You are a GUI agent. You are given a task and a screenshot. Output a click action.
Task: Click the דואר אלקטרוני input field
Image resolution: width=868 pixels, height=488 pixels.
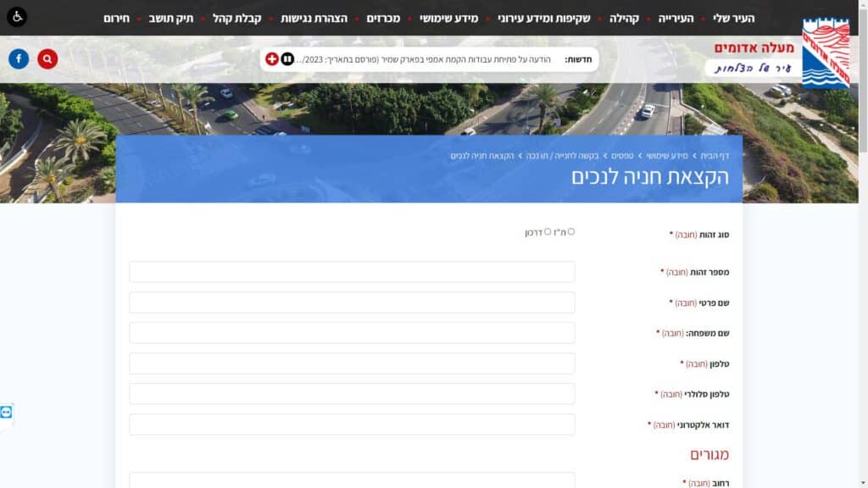pos(352,424)
